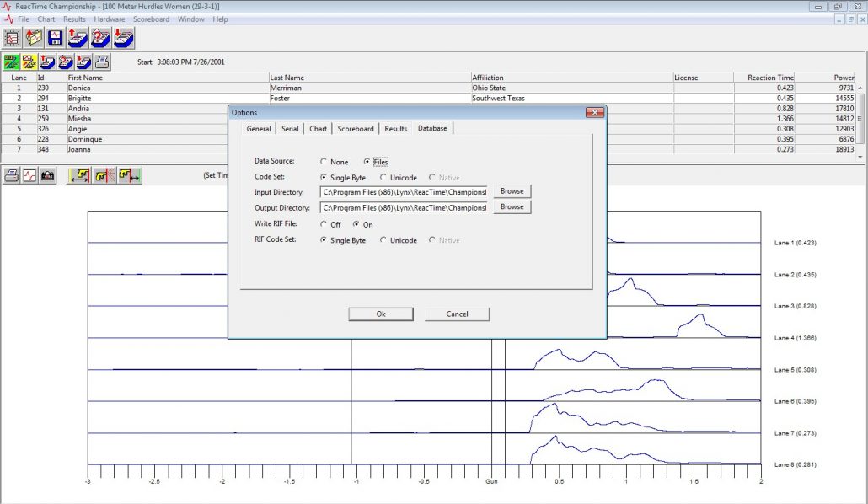Image resolution: width=868 pixels, height=504 pixels.
Task: Click the red waveform icon above the chart
Action: (30, 175)
